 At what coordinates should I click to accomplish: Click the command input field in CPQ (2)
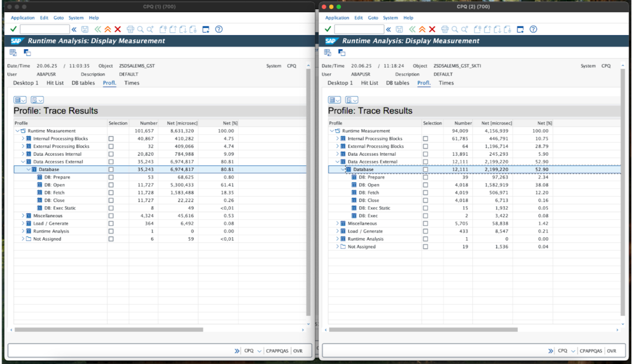tap(359, 29)
